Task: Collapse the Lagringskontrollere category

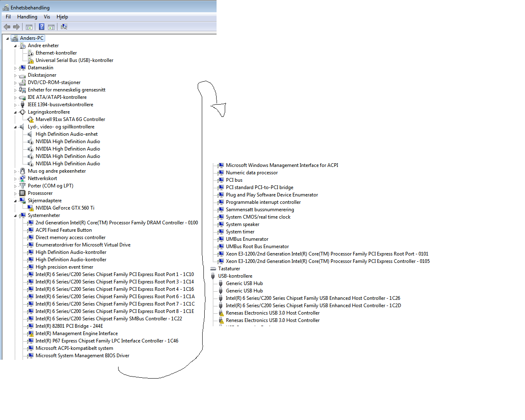Action: (15, 112)
